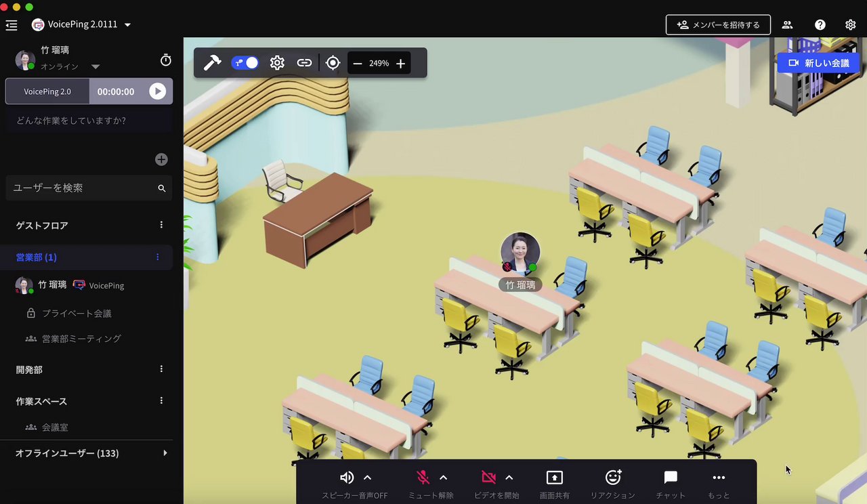Start a 新しい会議 meeting
This screenshot has width=867, height=504.
(818, 62)
